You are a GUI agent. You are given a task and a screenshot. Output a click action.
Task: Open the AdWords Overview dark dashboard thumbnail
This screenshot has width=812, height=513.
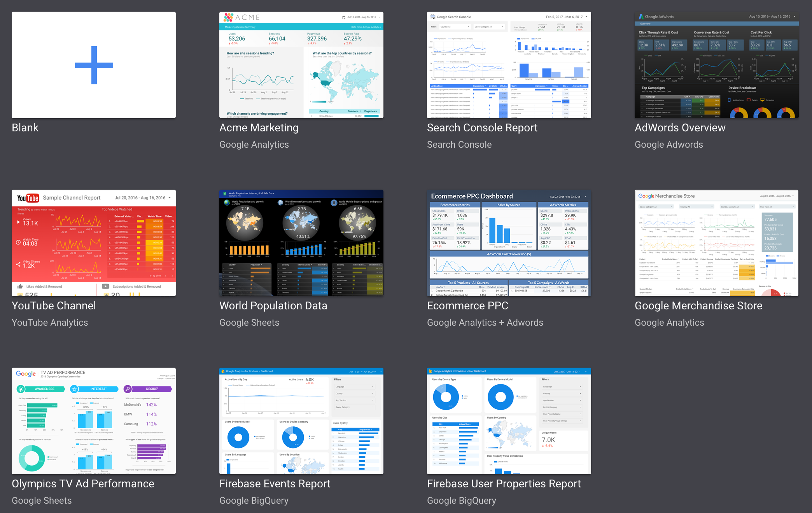point(717,65)
